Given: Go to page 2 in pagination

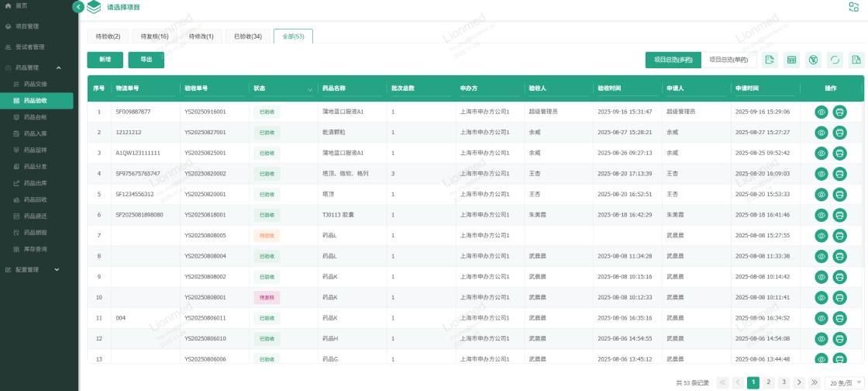Looking at the screenshot, I should (768, 382).
